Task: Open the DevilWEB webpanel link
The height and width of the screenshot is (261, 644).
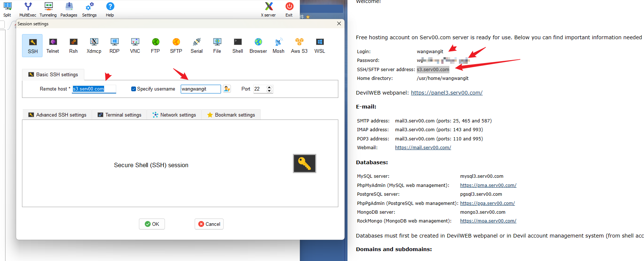Action: pyautogui.click(x=446, y=93)
